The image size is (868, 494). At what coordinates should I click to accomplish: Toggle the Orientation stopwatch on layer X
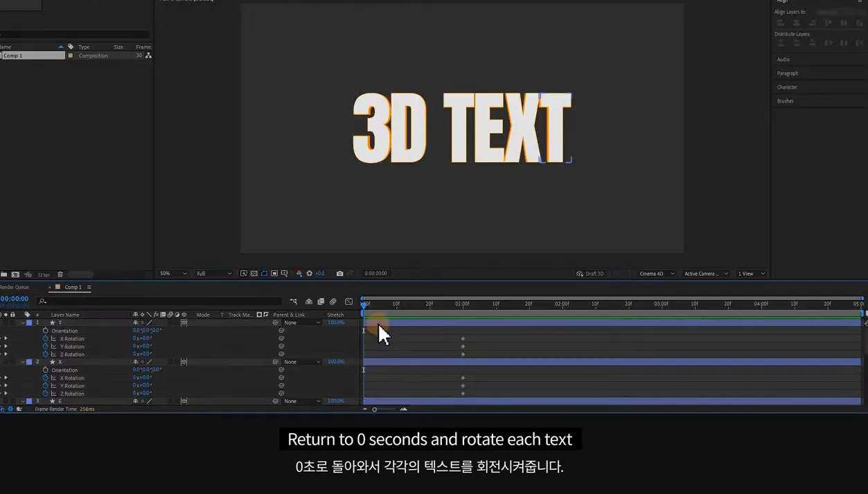[46, 370]
